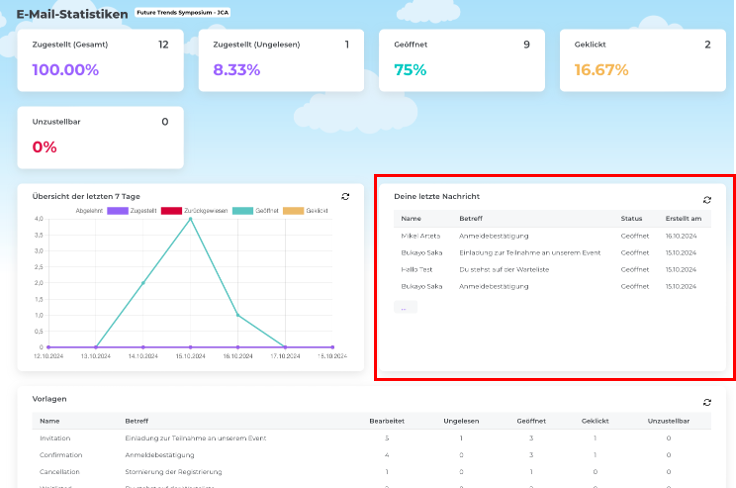Viewport: 736px width, 488px height.
Task: Open the Geöffnet 75% statistics card
Action: (x=462, y=60)
